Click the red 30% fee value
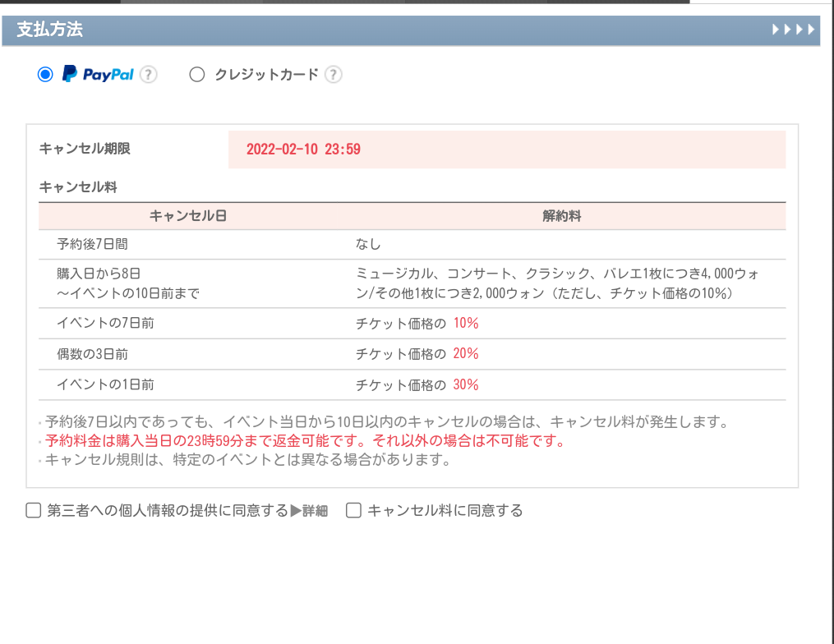The image size is (834, 644). point(466,384)
